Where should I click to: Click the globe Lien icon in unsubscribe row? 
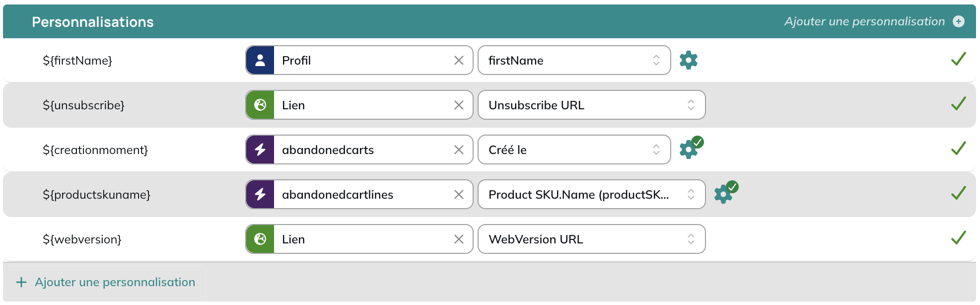click(x=260, y=105)
